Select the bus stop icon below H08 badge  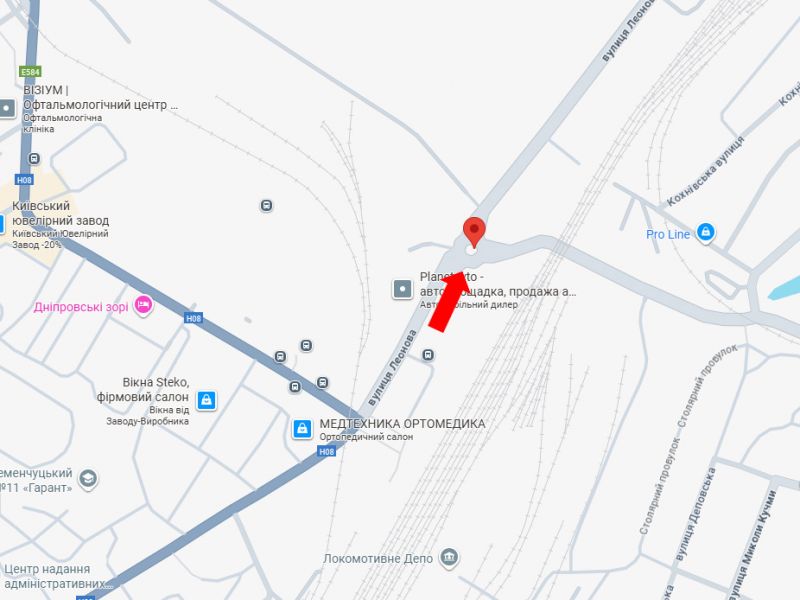click(x=34, y=158)
